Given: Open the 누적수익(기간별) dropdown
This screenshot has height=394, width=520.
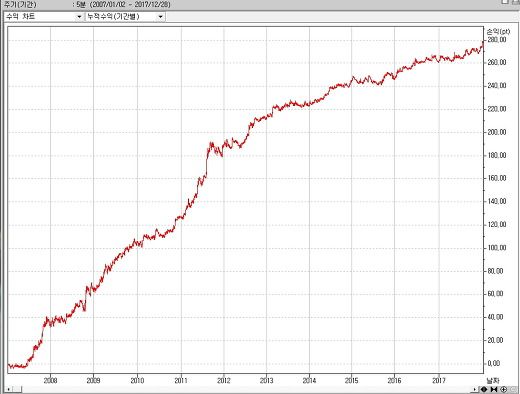Looking at the screenshot, I should coord(125,16).
